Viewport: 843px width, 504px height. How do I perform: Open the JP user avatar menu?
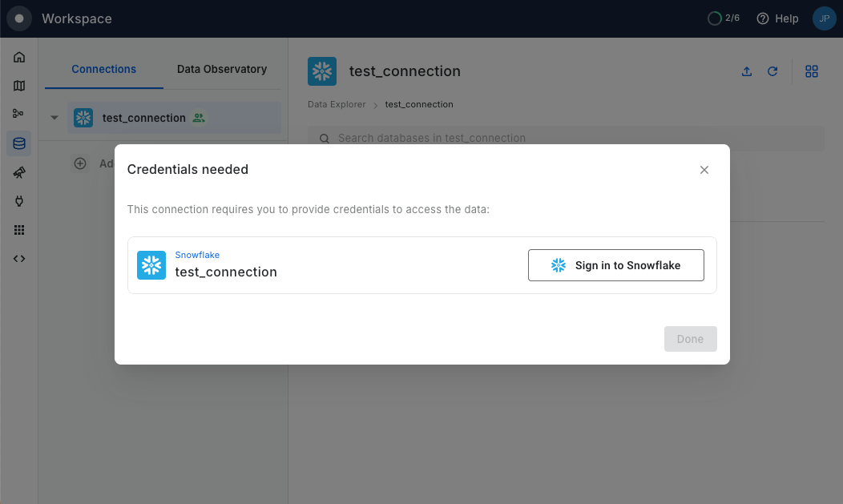coord(824,18)
